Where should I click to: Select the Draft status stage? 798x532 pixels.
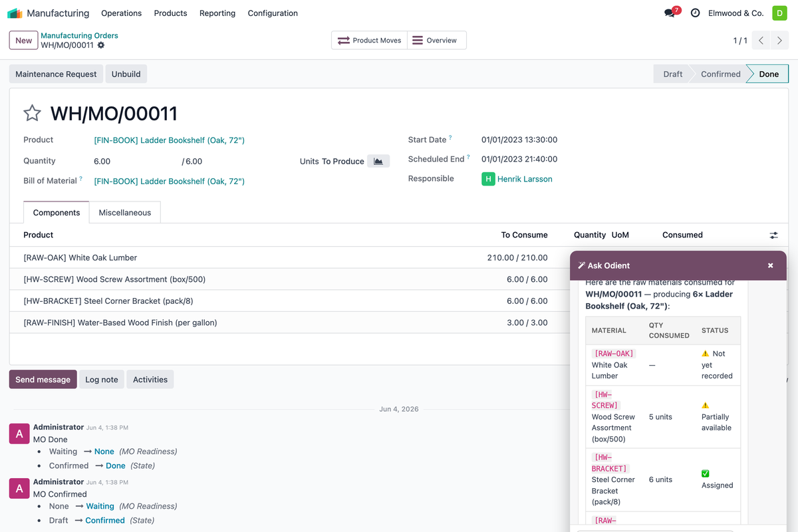point(673,74)
